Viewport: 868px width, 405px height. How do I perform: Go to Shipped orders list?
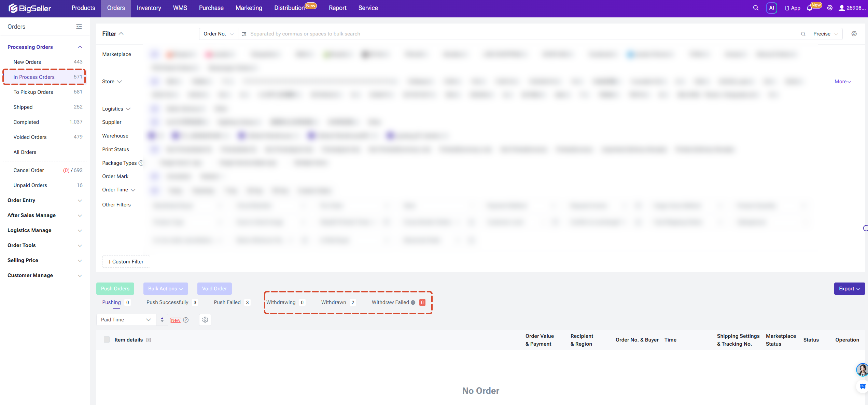[45, 107]
